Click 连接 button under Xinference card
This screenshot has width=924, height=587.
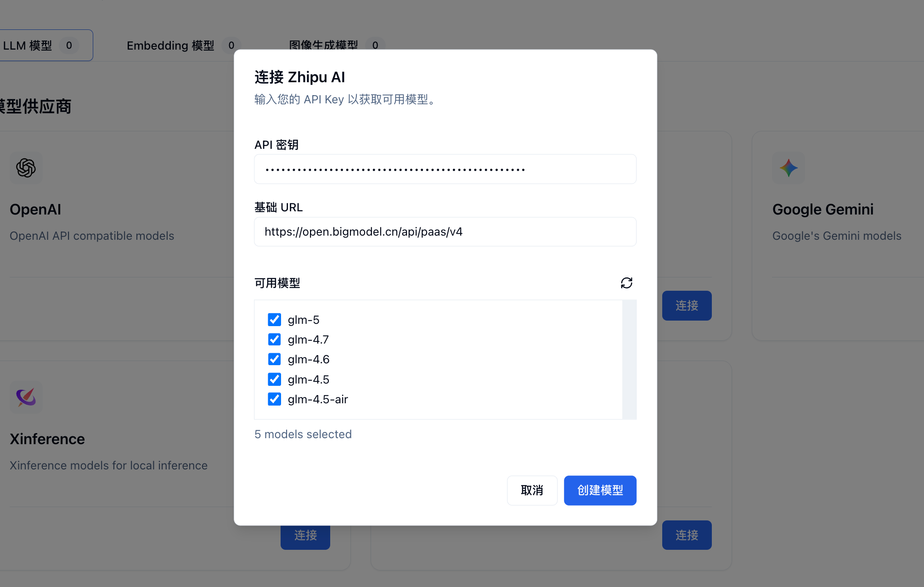point(305,537)
